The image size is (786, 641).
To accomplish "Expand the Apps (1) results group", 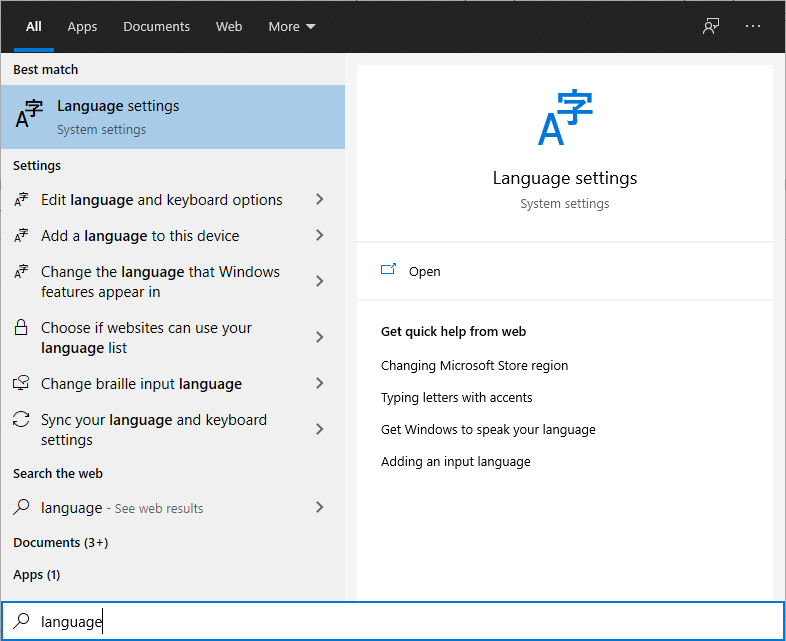I will pyautogui.click(x=37, y=574).
